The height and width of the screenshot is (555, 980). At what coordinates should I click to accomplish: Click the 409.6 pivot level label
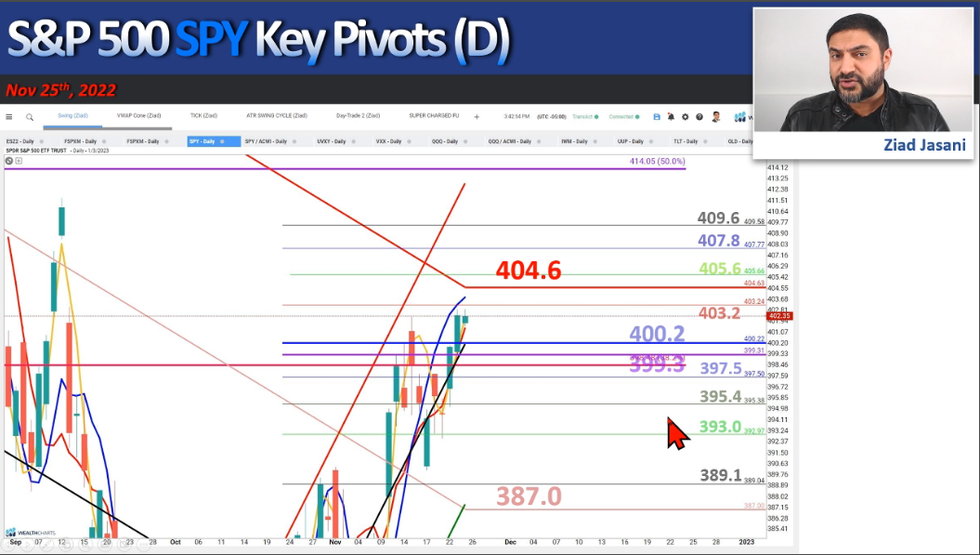pyautogui.click(x=718, y=218)
